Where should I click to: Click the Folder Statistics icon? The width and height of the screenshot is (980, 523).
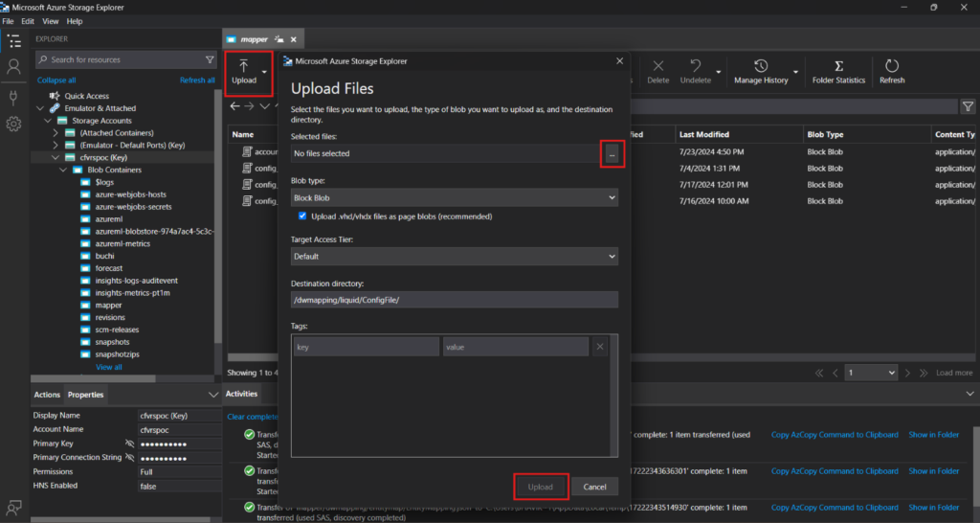[x=838, y=73]
